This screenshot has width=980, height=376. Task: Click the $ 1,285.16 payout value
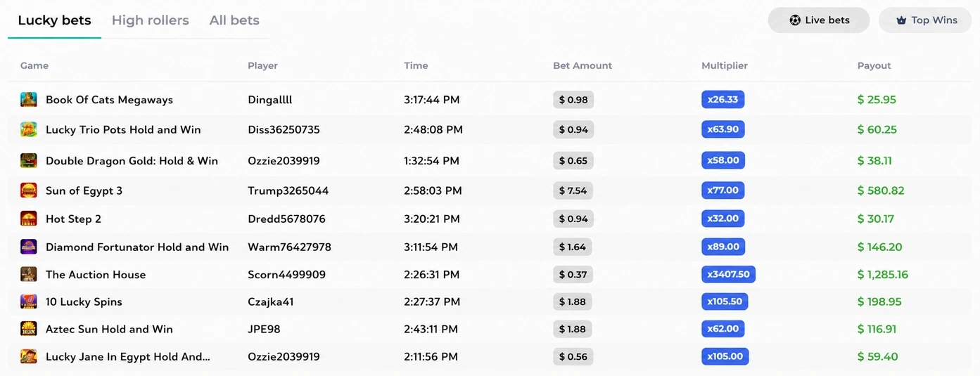(x=883, y=274)
